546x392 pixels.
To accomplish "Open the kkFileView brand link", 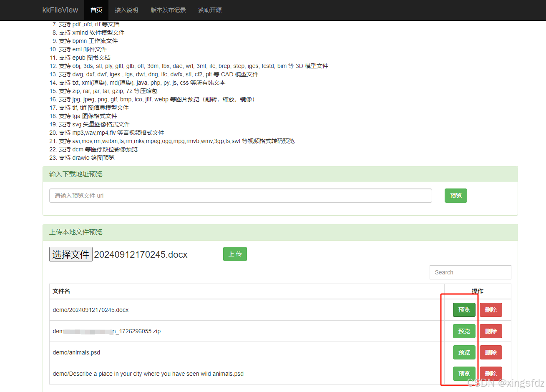I will pos(60,10).
